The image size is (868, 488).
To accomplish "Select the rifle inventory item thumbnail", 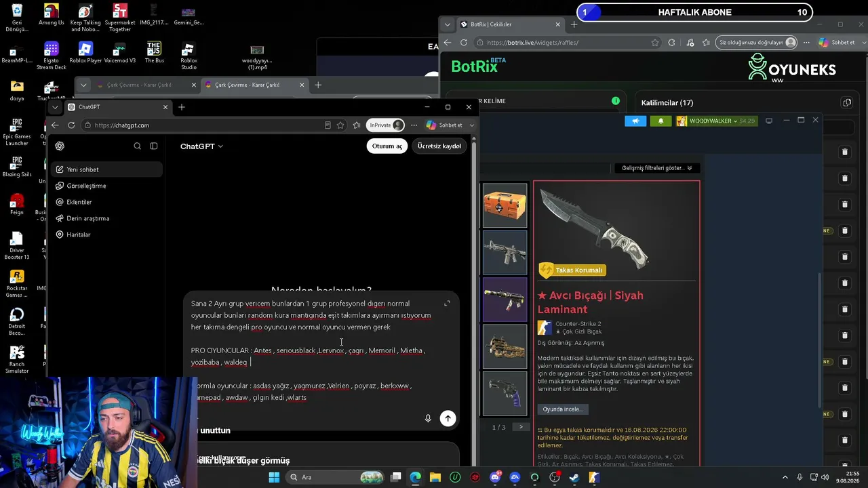I will point(505,252).
